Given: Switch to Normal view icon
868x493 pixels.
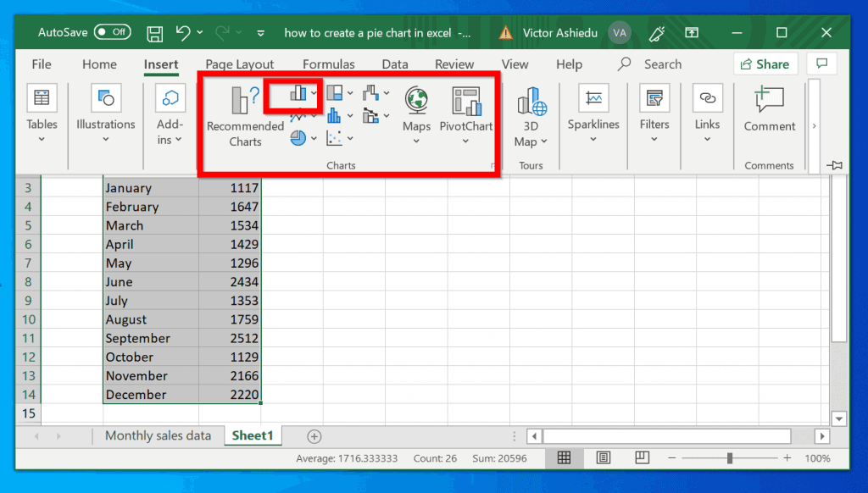Looking at the screenshot, I should pos(564,458).
